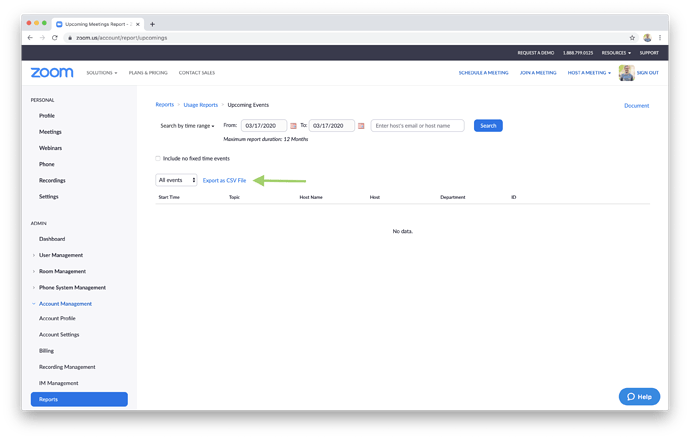The width and height of the screenshot is (690, 438).
Task: Click the ID column header
Action: [x=514, y=197]
